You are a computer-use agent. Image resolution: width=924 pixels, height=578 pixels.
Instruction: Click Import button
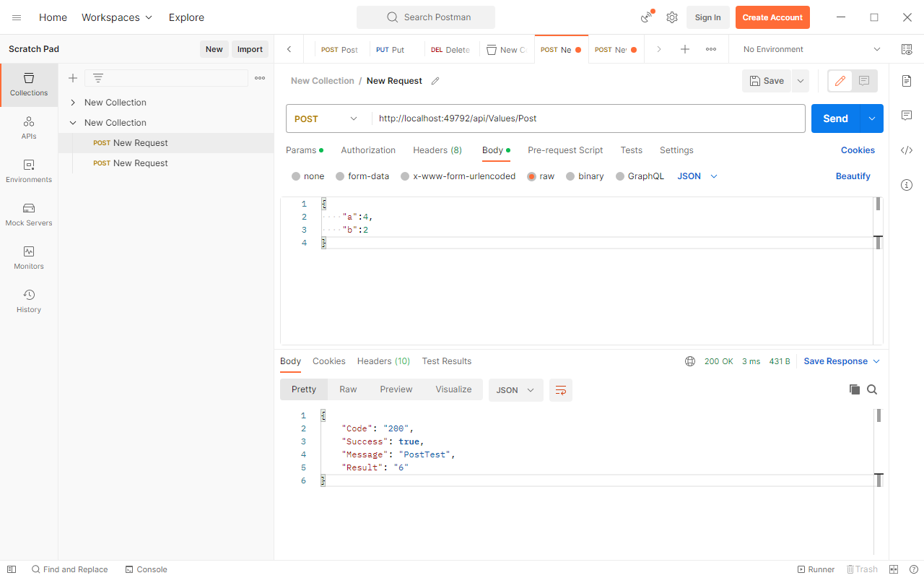tap(250, 49)
